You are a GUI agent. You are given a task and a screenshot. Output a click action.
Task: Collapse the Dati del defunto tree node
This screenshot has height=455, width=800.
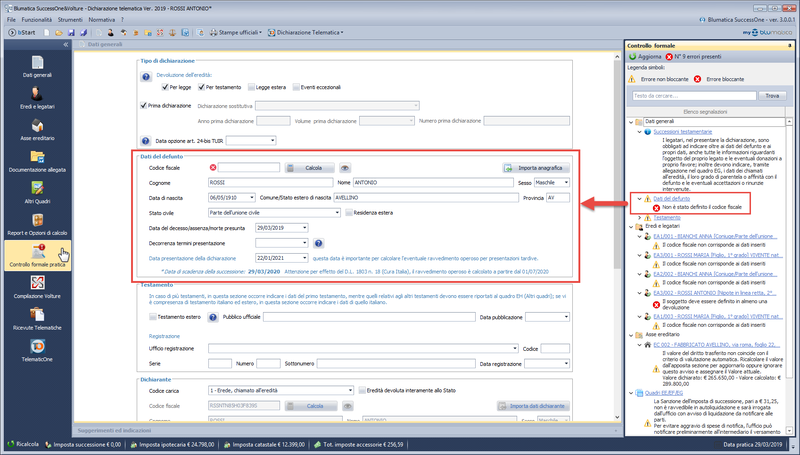639,198
